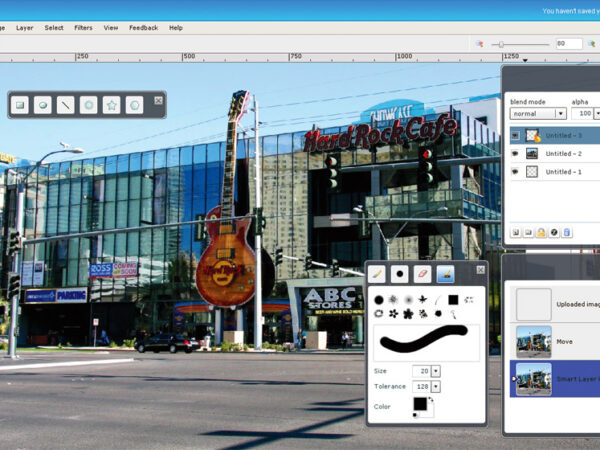Click the lock layer icon

(x=541, y=232)
